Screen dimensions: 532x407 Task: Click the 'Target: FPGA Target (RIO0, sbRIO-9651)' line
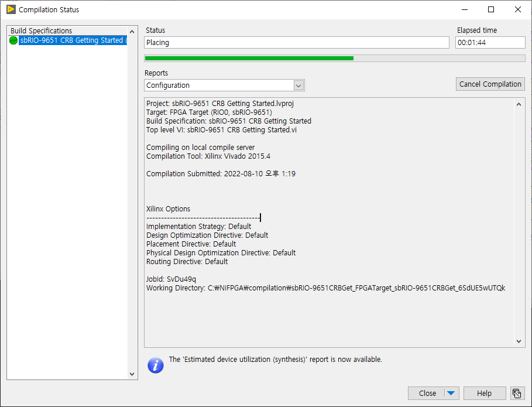209,112
